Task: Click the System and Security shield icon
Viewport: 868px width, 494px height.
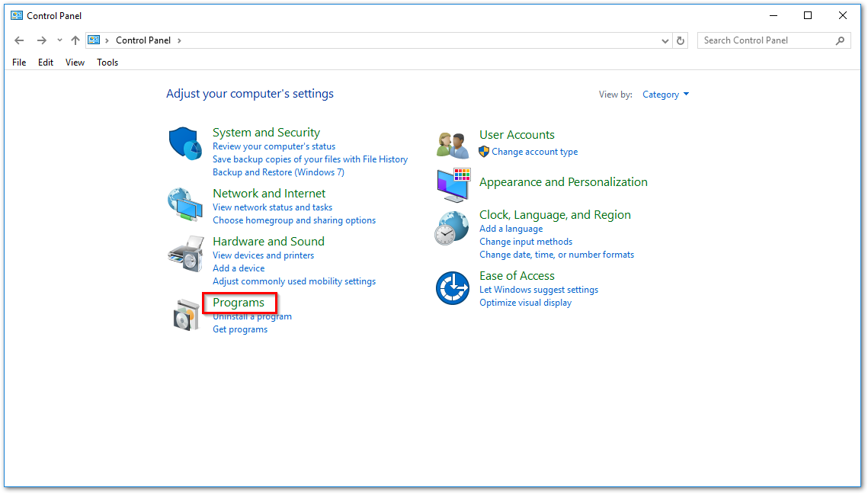Action: [x=185, y=141]
